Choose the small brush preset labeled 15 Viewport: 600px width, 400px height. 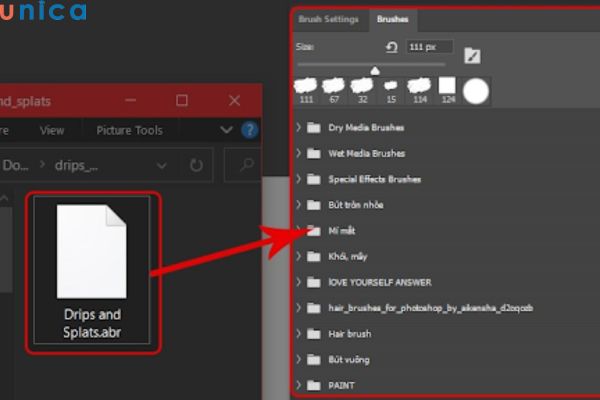point(390,87)
